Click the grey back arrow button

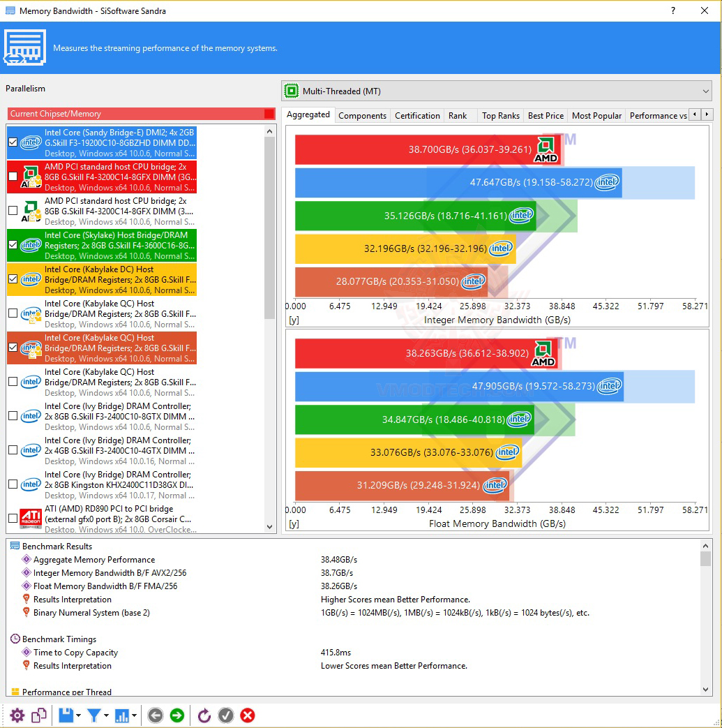156,715
